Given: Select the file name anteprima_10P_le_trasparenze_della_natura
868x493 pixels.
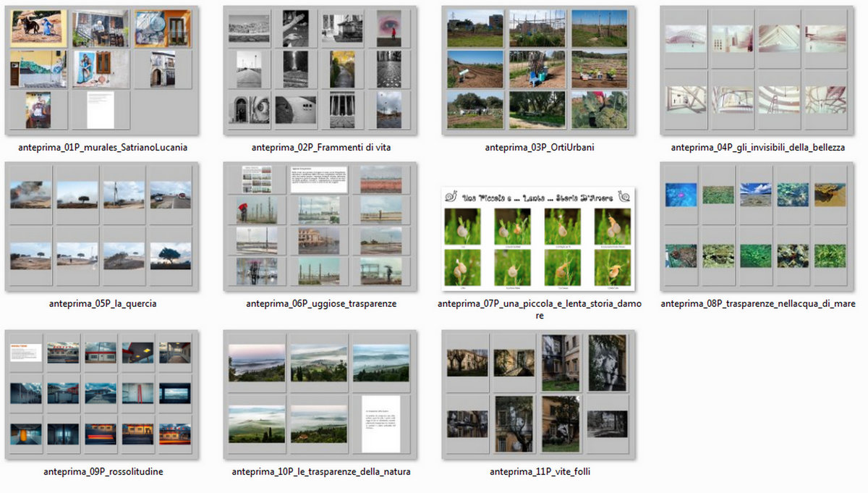Looking at the screenshot, I should click(x=321, y=472).
